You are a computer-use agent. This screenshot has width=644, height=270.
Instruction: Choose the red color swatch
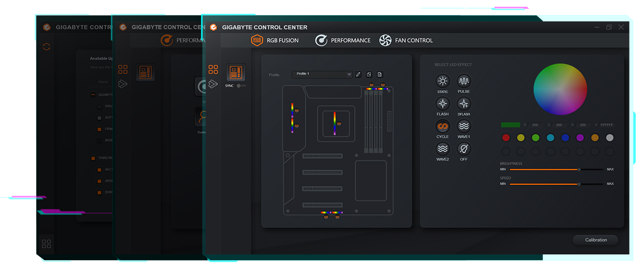click(506, 138)
